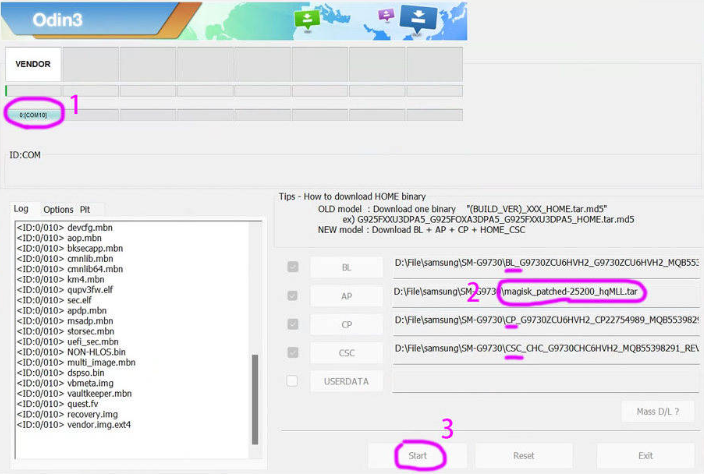
Task: Toggle the CP checkbox
Action: [293, 324]
